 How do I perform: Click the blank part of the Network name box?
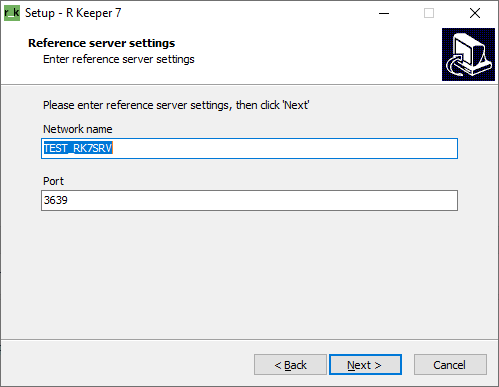click(283, 148)
